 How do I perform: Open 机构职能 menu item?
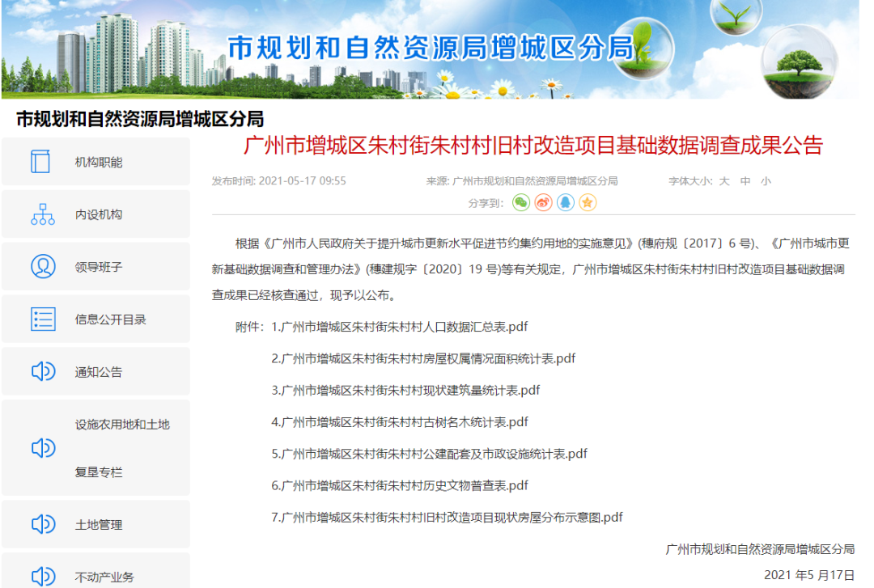coord(95,162)
